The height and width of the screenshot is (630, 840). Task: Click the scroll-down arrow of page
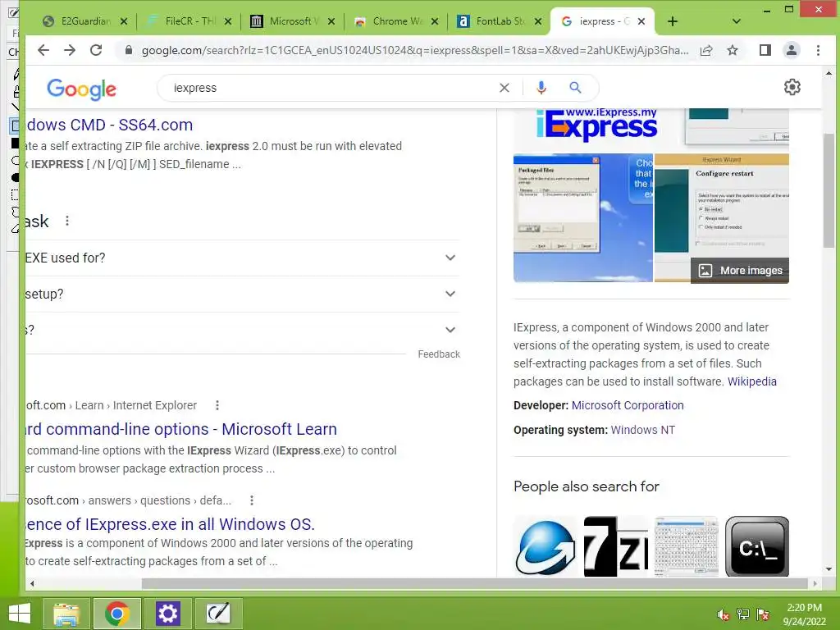[x=829, y=569]
